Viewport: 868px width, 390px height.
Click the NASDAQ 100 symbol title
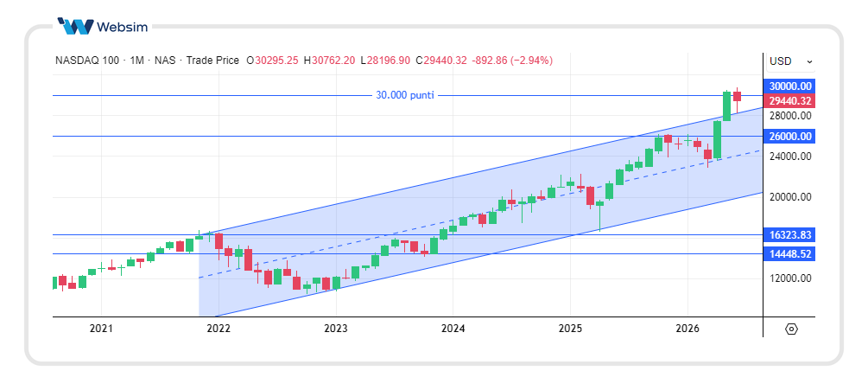pyautogui.click(x=87, y=61)
